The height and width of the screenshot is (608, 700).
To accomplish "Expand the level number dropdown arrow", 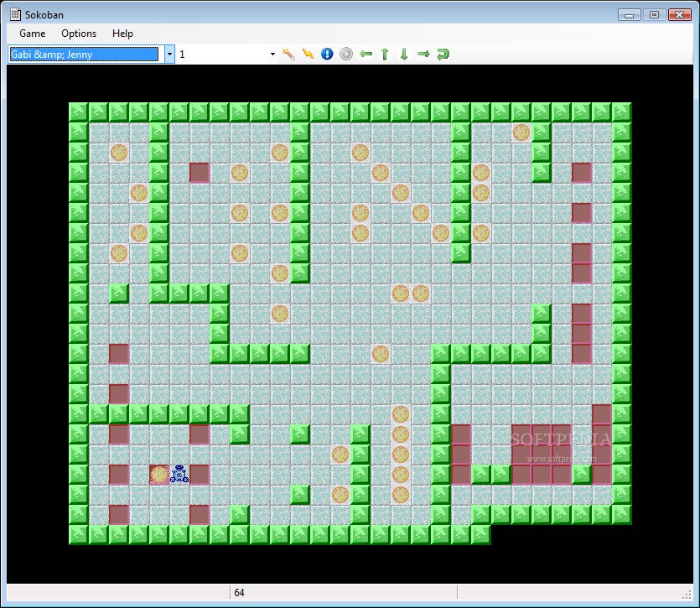I will point(272,55).
